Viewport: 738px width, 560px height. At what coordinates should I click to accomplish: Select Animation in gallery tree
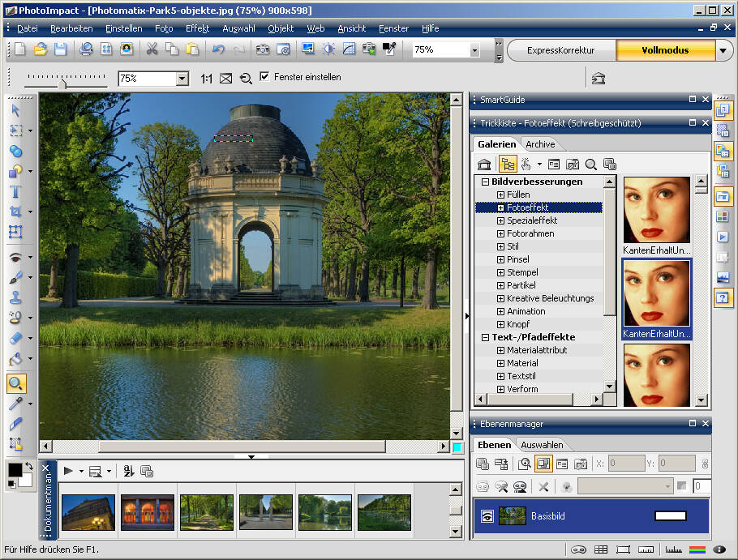pyautogui.click(x=526, y=311)
